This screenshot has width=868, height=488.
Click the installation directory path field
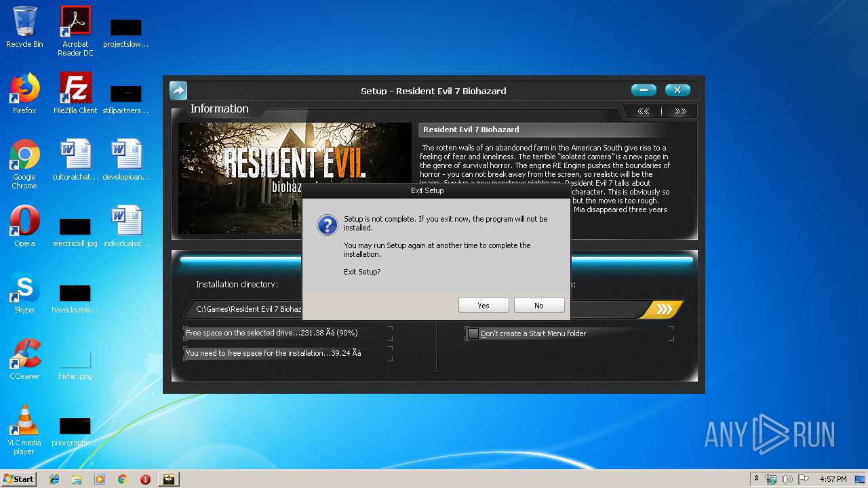click(x=244, y=309)
